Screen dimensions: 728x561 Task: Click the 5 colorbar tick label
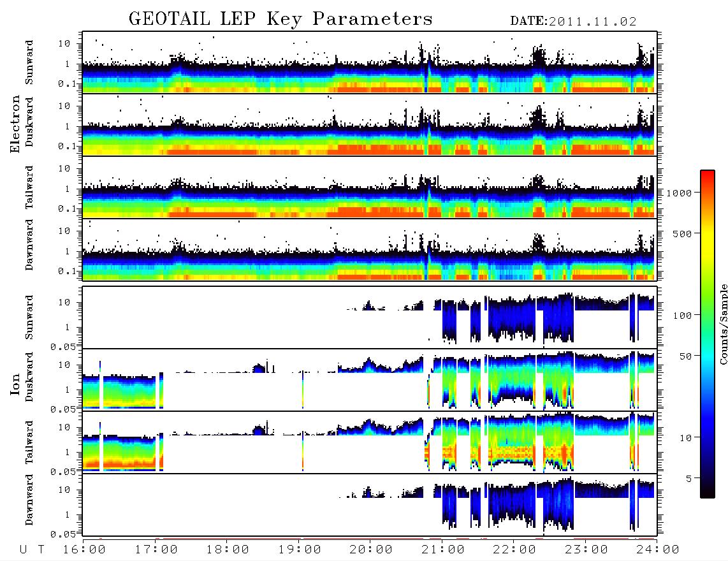coord(689,479)
